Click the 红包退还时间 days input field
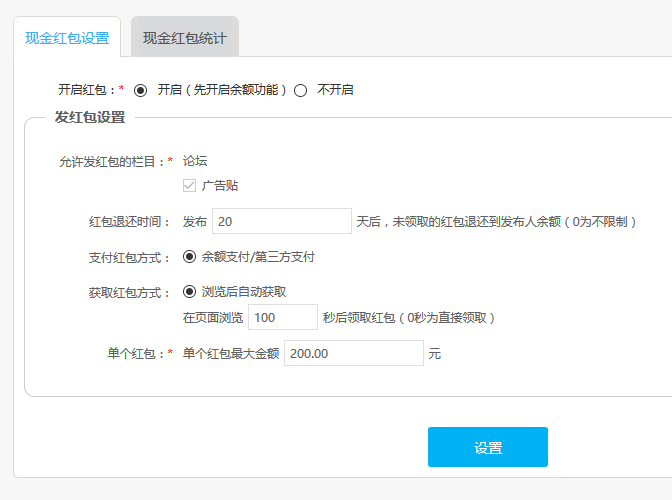 click(281, 221)
